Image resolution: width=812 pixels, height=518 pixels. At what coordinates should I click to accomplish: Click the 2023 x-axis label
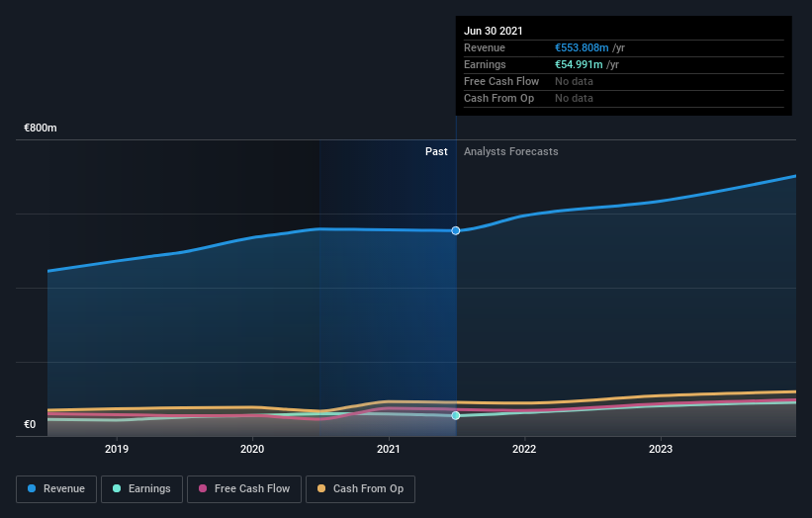[661, 449]
